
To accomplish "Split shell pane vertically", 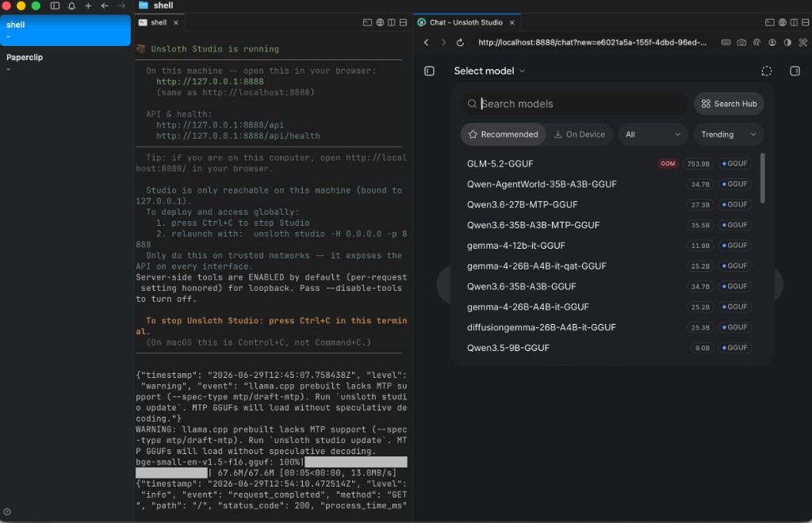I will coord(392,22).
